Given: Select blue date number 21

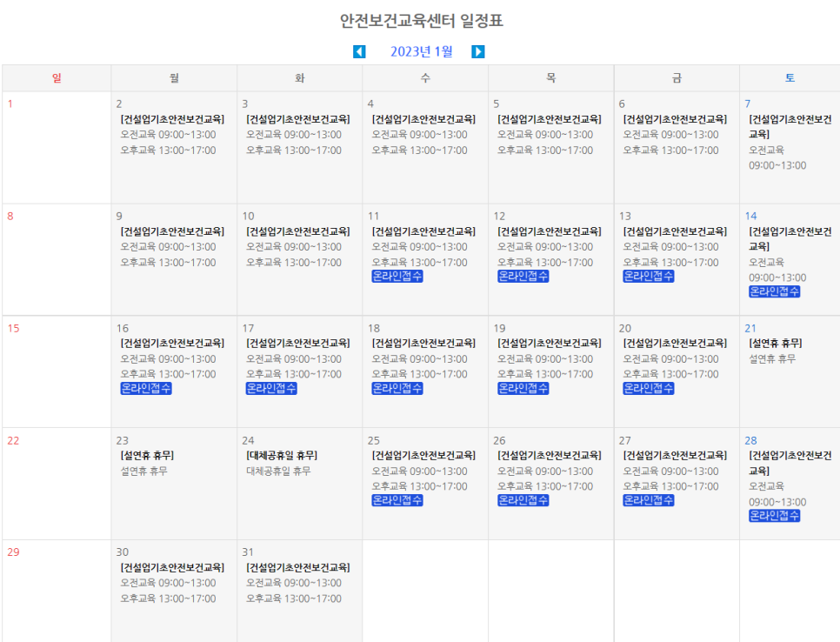Looking at the screenshot, I should 750,328.
